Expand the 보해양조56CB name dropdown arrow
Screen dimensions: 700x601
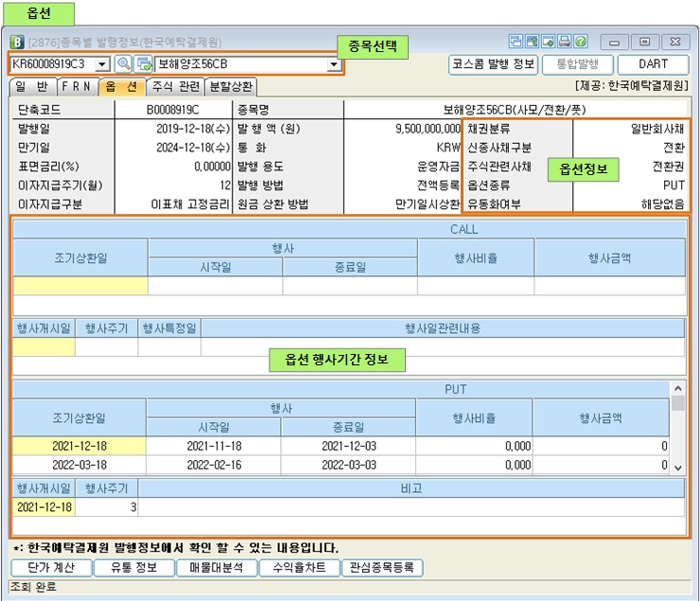(x=334, y=64)
